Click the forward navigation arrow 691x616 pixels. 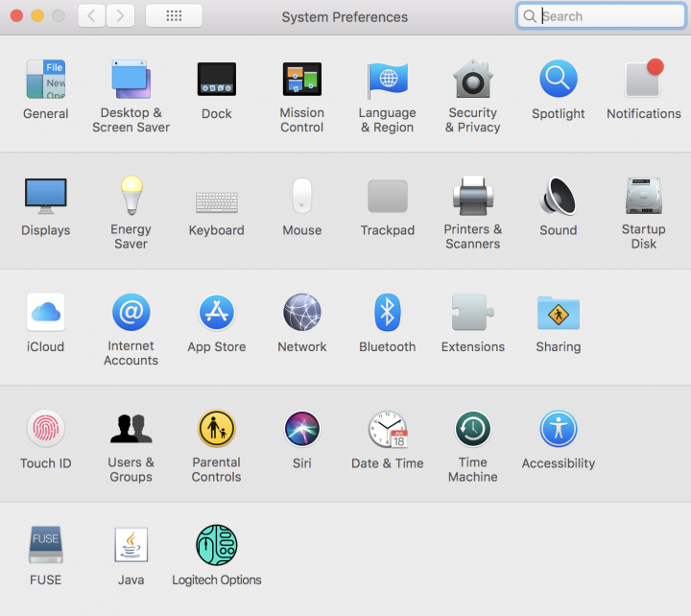119,16
